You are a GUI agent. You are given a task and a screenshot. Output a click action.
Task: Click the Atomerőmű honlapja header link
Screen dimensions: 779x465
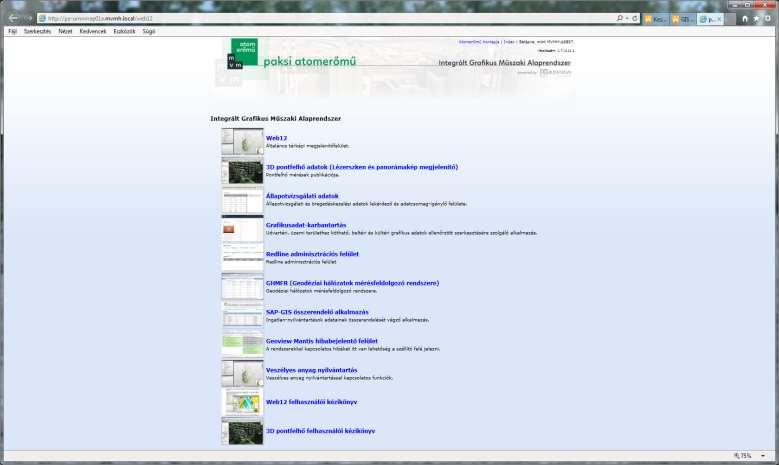click(479, 42)
